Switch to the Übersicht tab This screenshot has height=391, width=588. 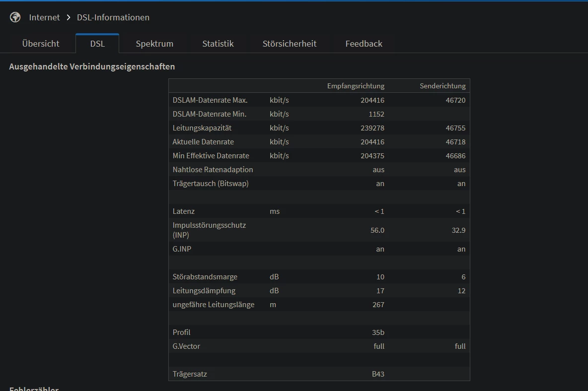coord(41,44)
